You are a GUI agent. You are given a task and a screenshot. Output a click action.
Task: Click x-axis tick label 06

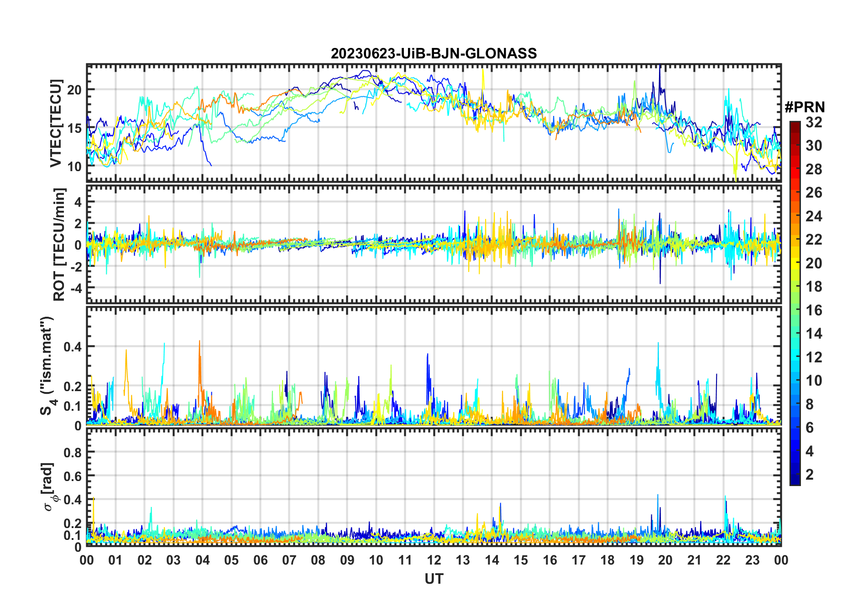pyautogui.click(x=260, y=560)
